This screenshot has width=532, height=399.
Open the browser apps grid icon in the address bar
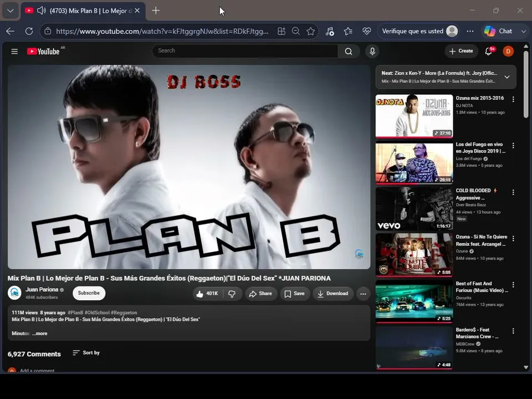tap(282, 31)
